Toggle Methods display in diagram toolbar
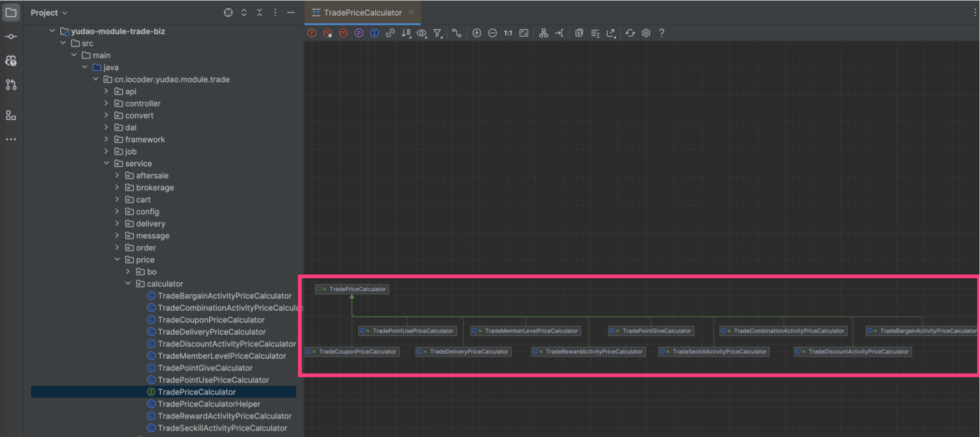 (343, 33)
